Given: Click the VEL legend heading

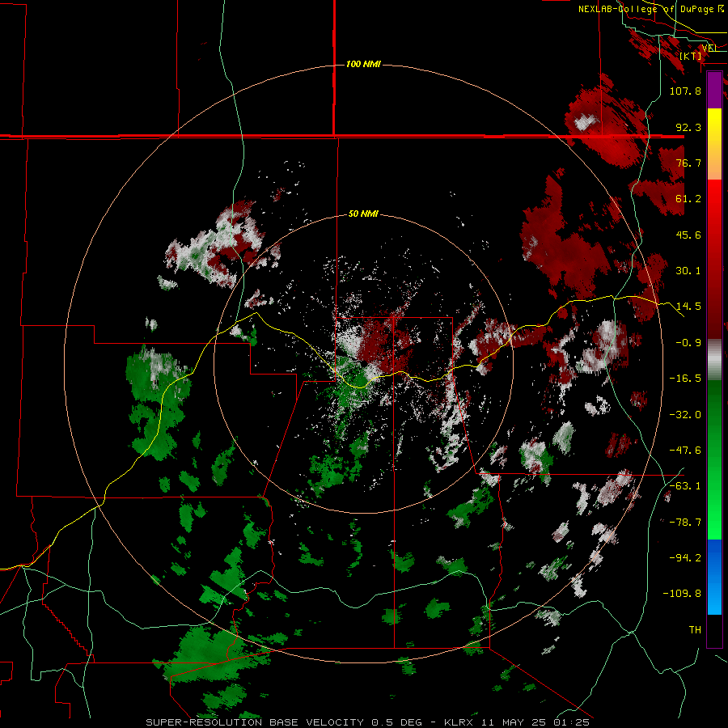Looking at the screenshot, I should pos(709,48).
